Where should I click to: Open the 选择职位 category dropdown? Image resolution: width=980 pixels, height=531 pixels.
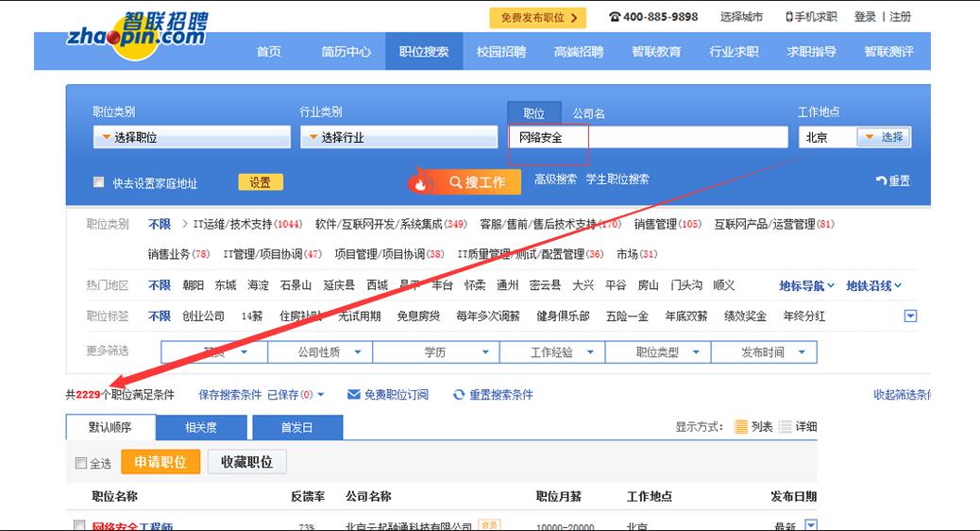pos(192,138)
